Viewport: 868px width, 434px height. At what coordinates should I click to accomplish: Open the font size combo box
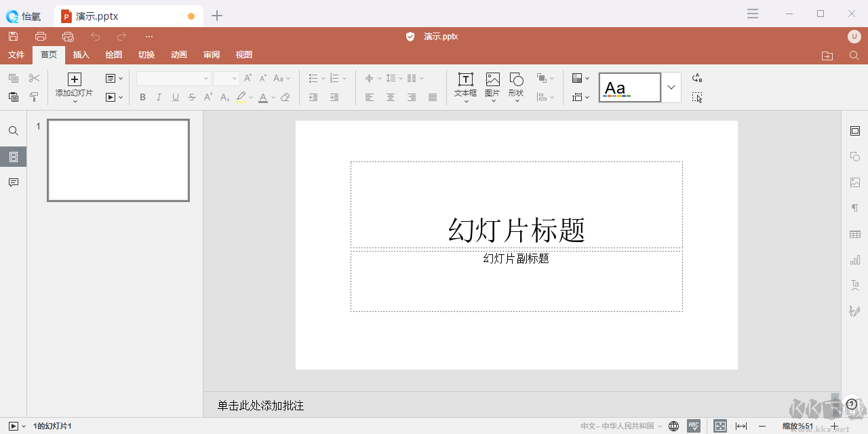click(226, 79)
